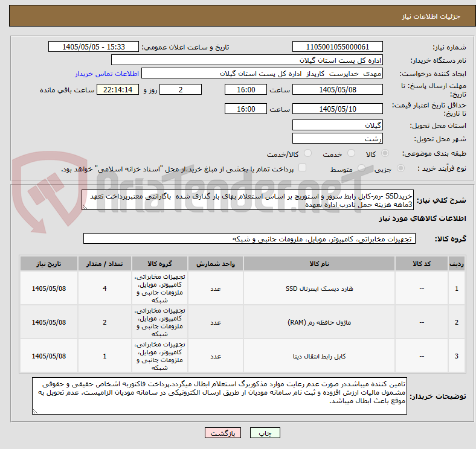This screenshot has width=476, height=449.
Task: Click the resize grip of the شرح کلی نیاز textarea
Action: click(85, 207)
